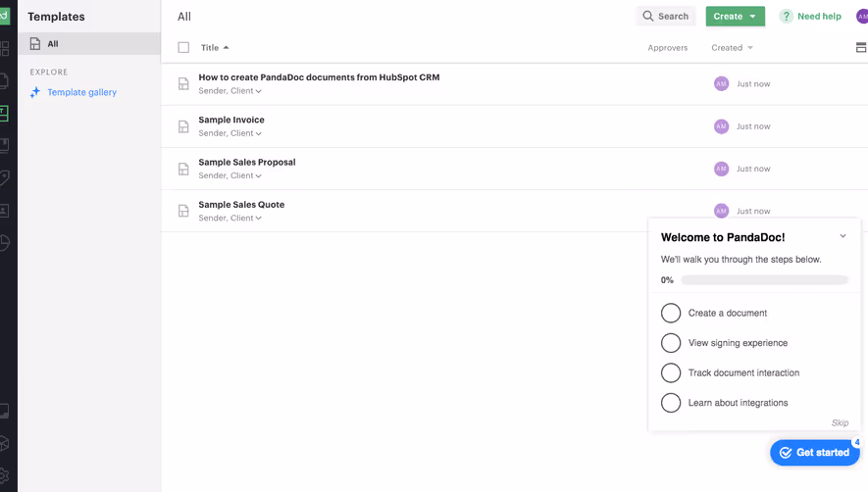Click the green Create button
The width and height of the screenshot is (868, 492).
[736, 16]
